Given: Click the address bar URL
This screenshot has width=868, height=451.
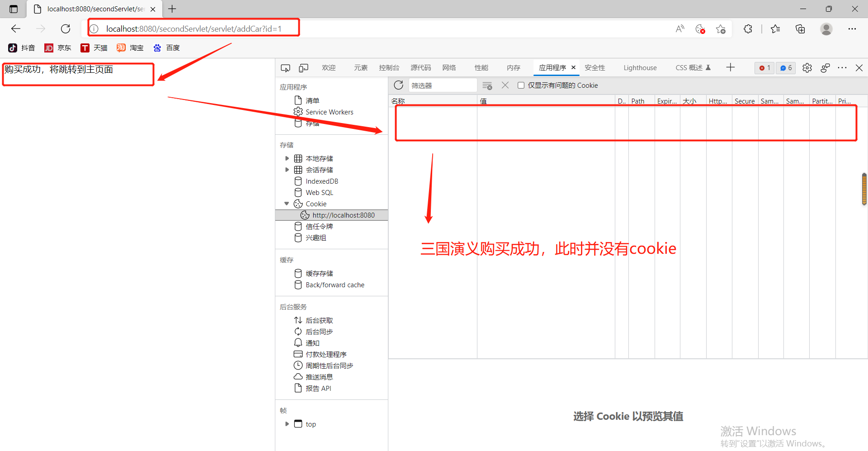Looking at the screenshot, I should [x=194, y=29].
